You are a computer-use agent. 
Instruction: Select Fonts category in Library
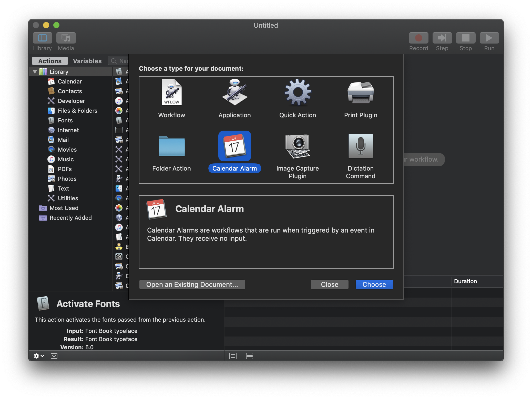pyautogui.click(x=70, y=120)
